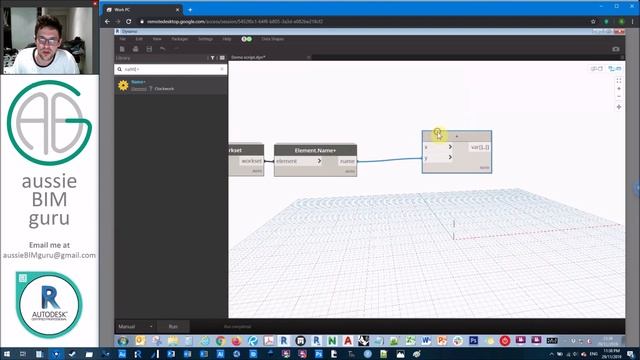Expand the x port chevron on plus node
Screen dimensions: 640x360
coord(450,147)
